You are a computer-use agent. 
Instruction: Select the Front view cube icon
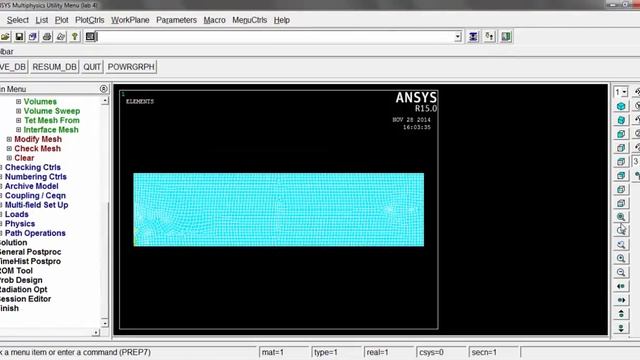[621, 134]
